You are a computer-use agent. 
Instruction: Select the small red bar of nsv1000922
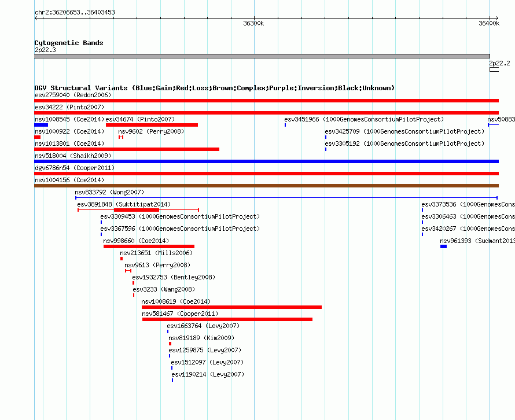38,137
